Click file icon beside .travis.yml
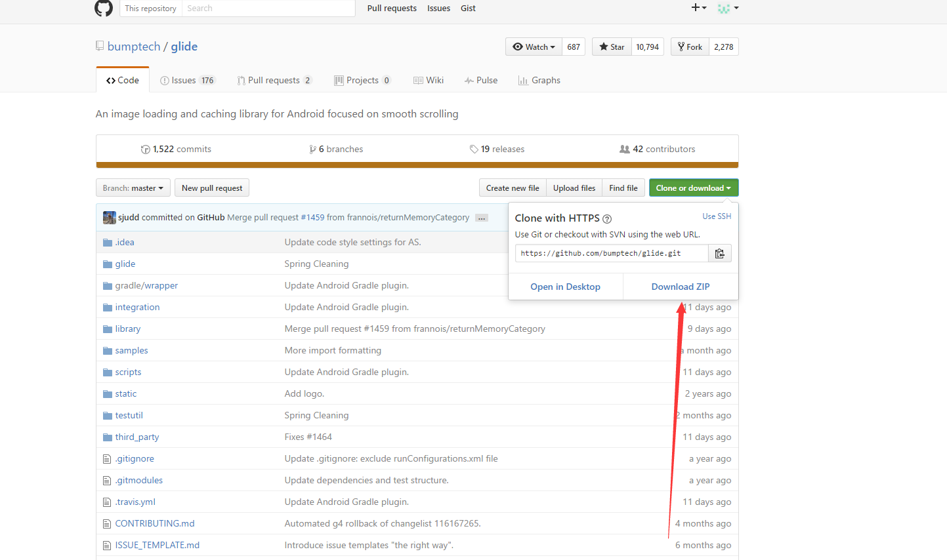The height and width of the screenshot is (560, 947). (107, 502)
